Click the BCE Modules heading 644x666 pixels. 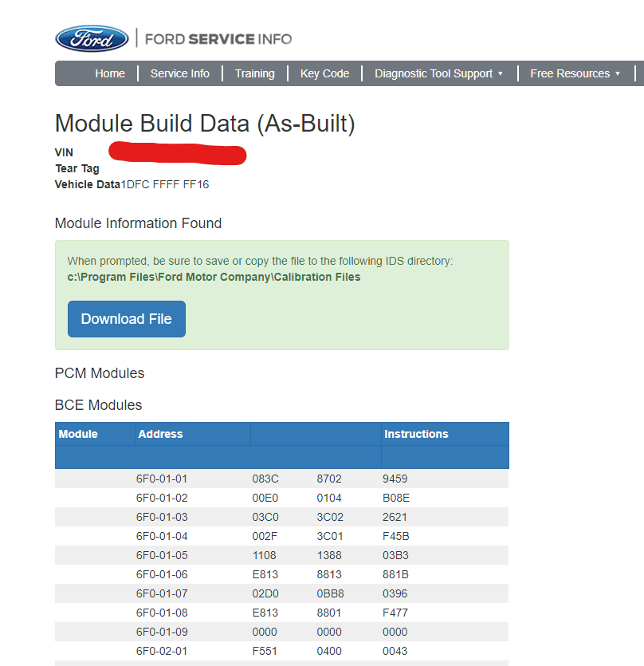[99, 404]
